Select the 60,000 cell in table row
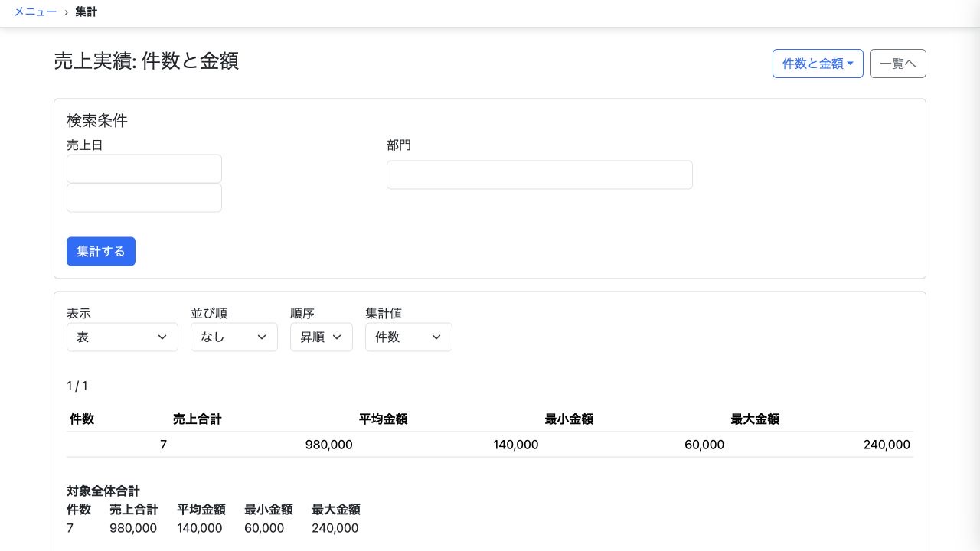This screenshot has width=980, height=551. [x=635, y=445]
